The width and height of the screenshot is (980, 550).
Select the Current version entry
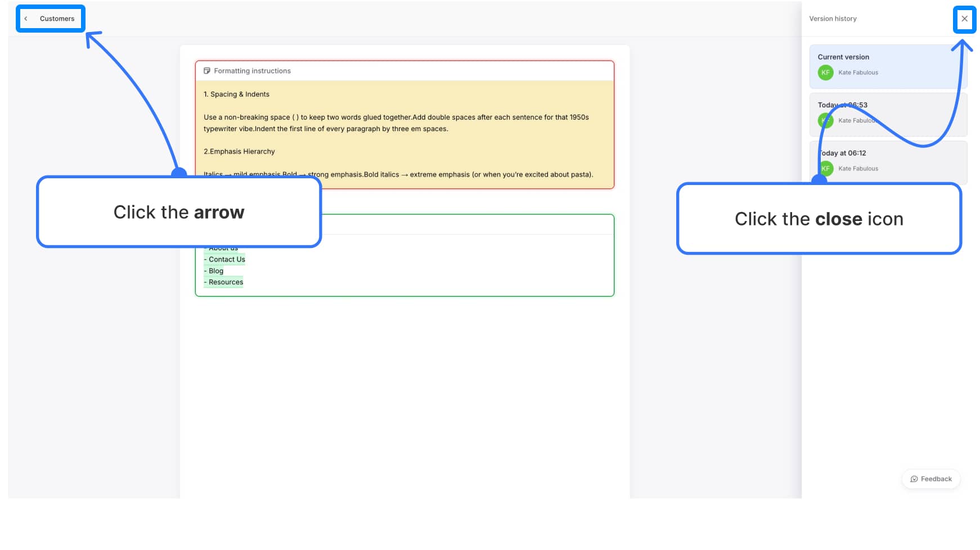[x=888, y=66]
